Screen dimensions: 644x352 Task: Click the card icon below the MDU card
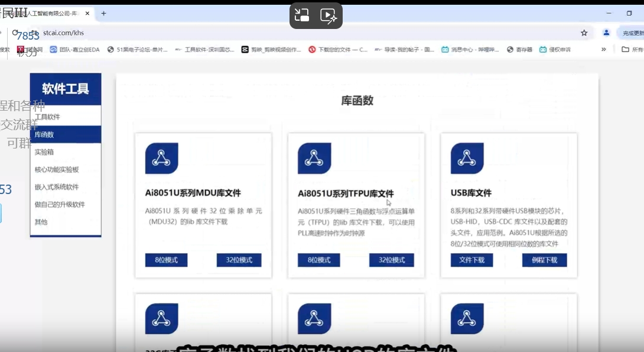pos(161,319)
